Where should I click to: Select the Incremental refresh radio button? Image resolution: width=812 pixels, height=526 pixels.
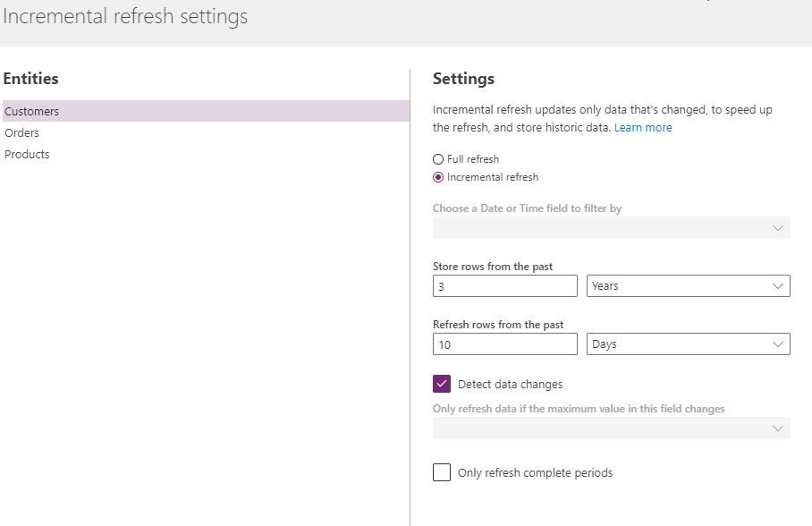pyautogui.click(x=438, y=177)
